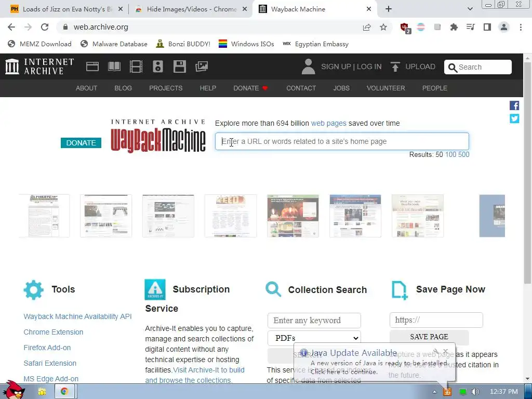This screenshot has height=399, width=532.
Task: Click the Archive-It subscription icon
Action: tap(155, 289)
